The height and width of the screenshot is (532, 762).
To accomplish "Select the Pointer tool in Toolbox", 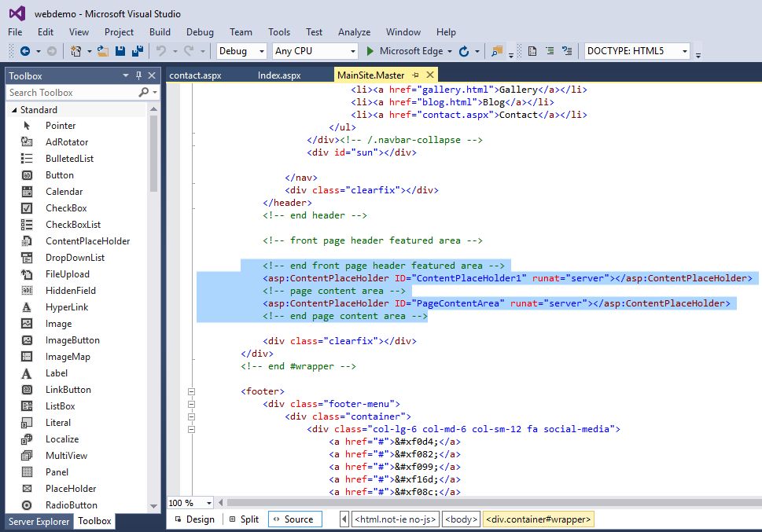I will pos(61,126).
